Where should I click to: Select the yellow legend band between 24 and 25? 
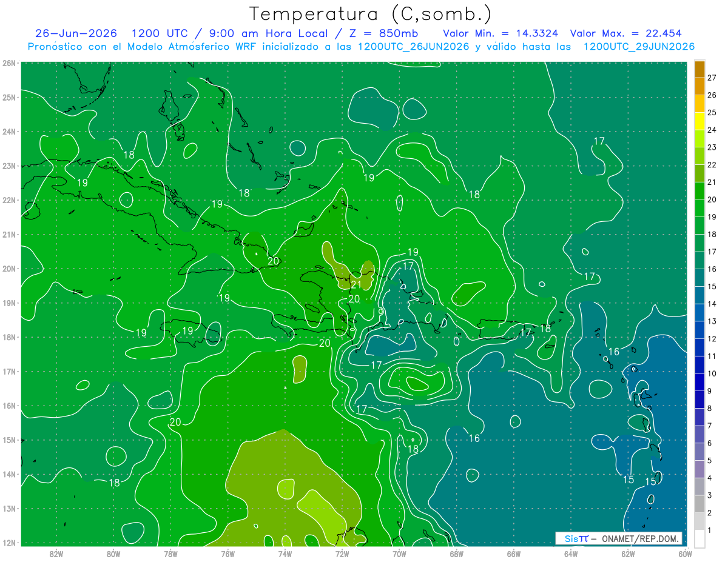tap(699, 121)
